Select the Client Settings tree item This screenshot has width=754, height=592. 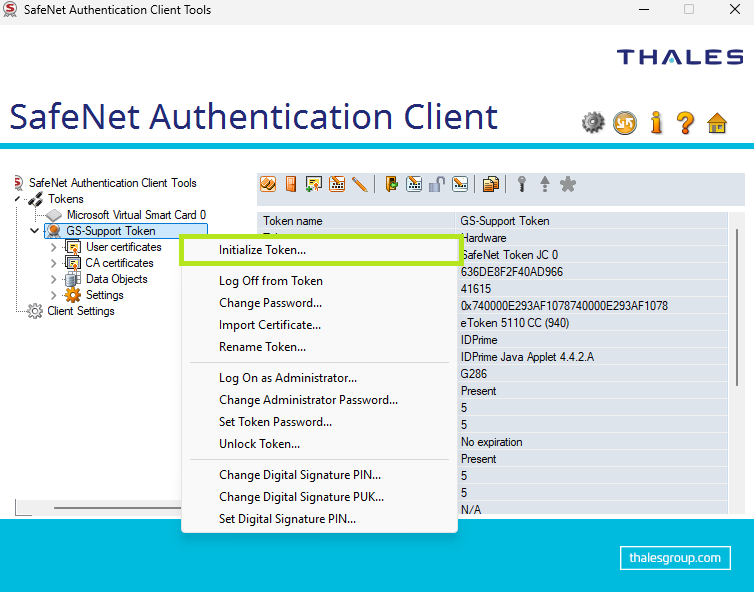click(x=81, y=311)
